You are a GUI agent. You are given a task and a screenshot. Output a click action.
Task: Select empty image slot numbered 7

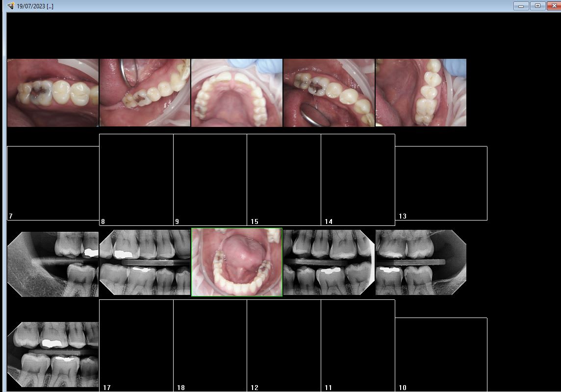pos(53,183)
